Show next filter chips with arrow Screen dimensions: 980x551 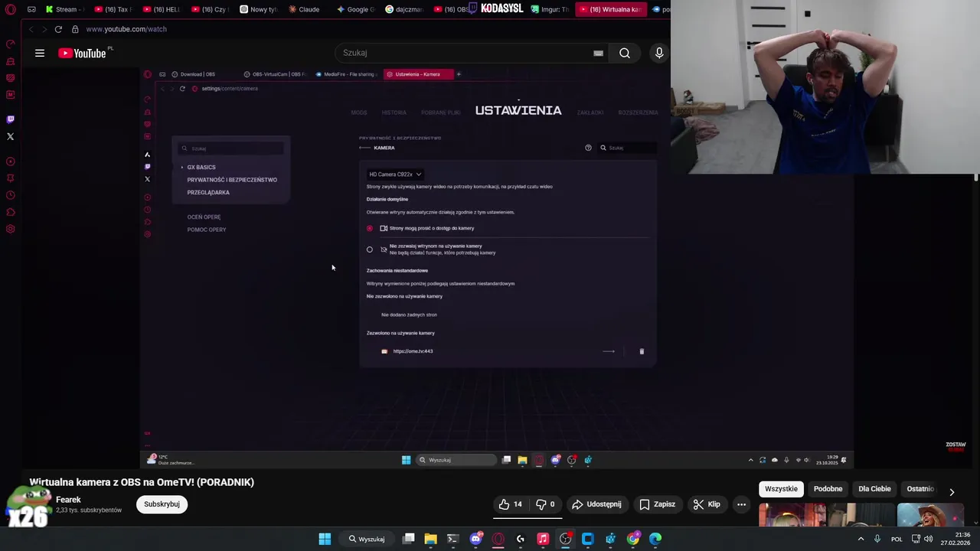point(952,491)
